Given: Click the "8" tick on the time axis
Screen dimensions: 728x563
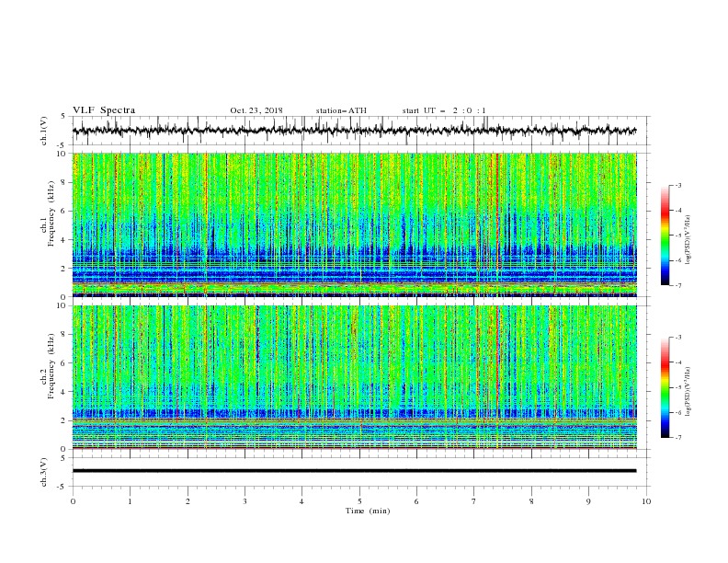Looking at the screenshot, I should (x=531, y=501).
